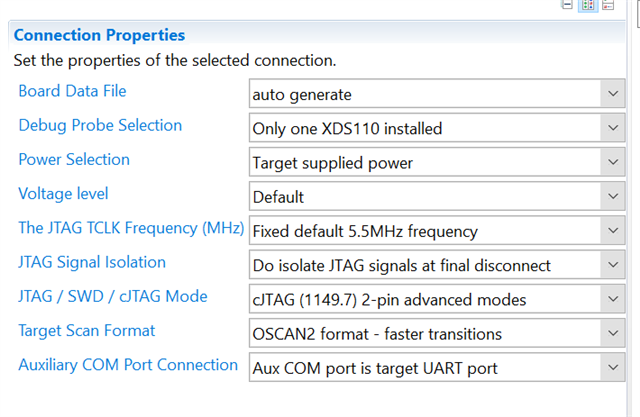The width and height of the screenshot is (640, 417).
Task: Click the Power Selection property label
Action: coord(74,160)
